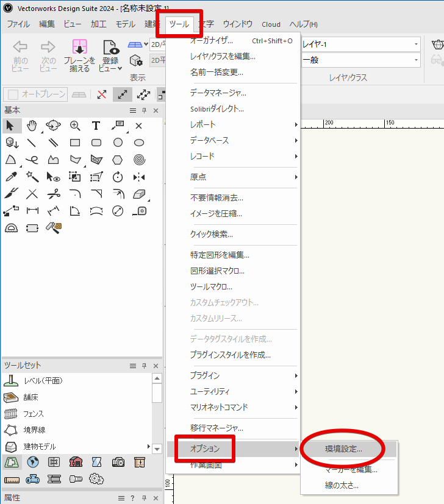The width and height of the screenshot is (444, 504).
Task: Select the regular Polygon hexagon tool
Action: point(118,160)
